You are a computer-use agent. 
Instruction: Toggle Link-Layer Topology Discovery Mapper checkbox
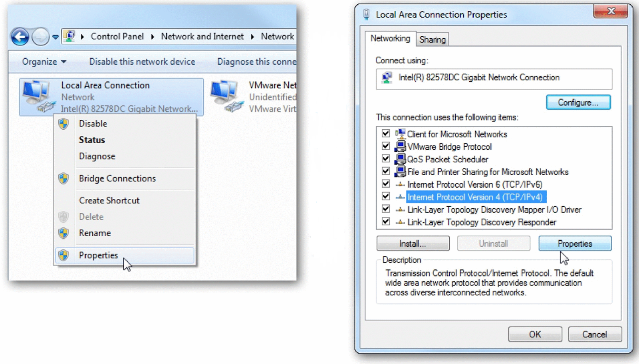point(386,209)
